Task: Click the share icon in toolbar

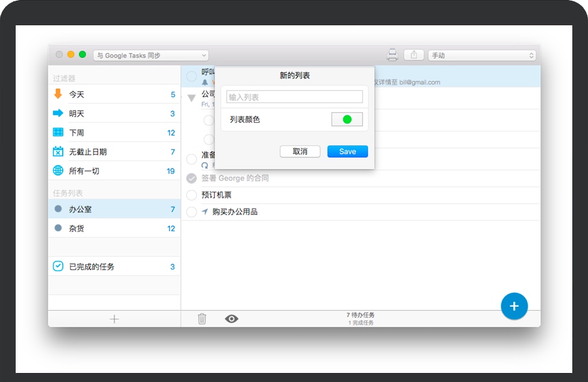Action: pyautogui.click(x=414, y=55)
